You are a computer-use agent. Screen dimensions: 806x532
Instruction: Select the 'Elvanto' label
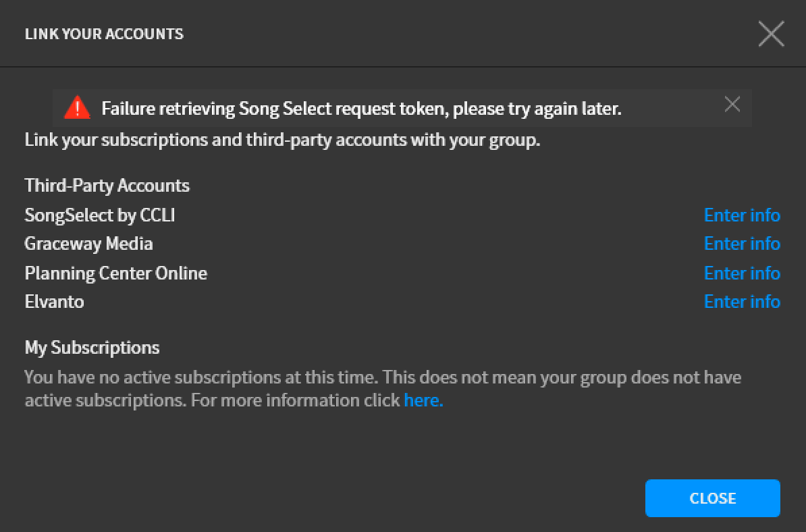[x=54, y=302]
